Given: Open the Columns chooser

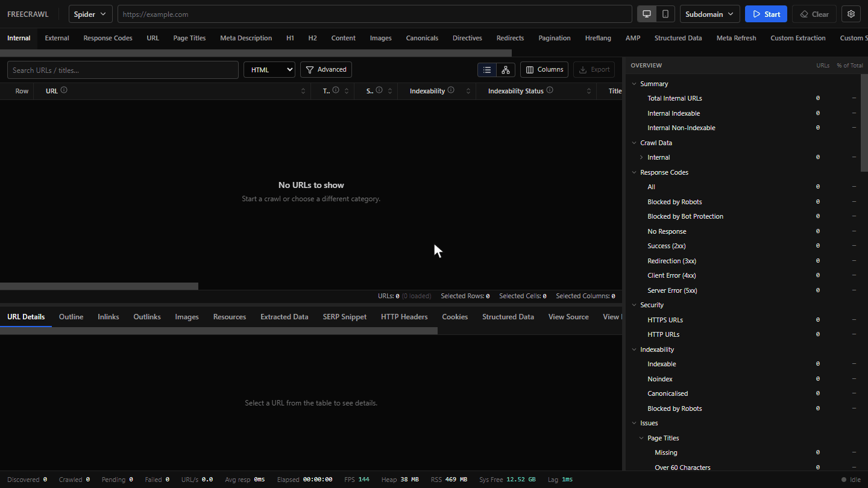Looking at the screenshot, I should [x=544, y=70].
